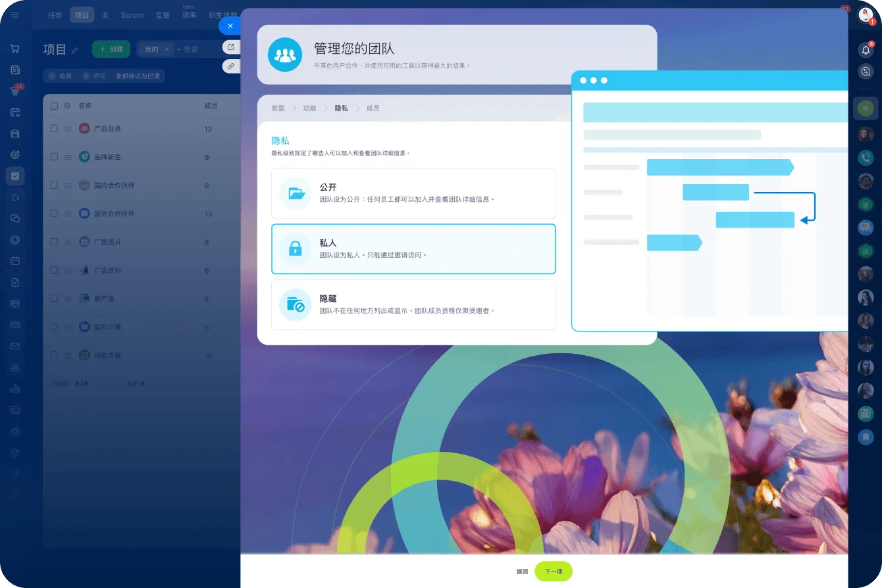Switch to the 任务 tab
Viewport: 882px width, 588px height.
pos(55,15)
